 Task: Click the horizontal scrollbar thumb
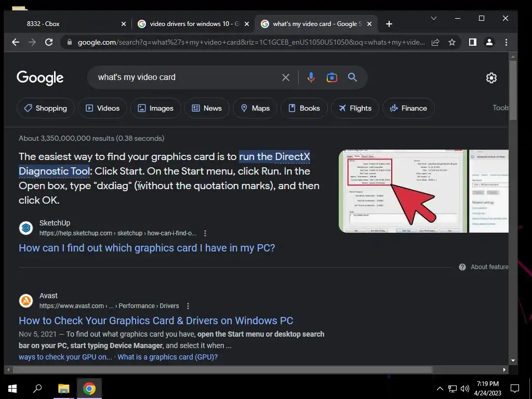pyautogui.click(x=222, y=369)
